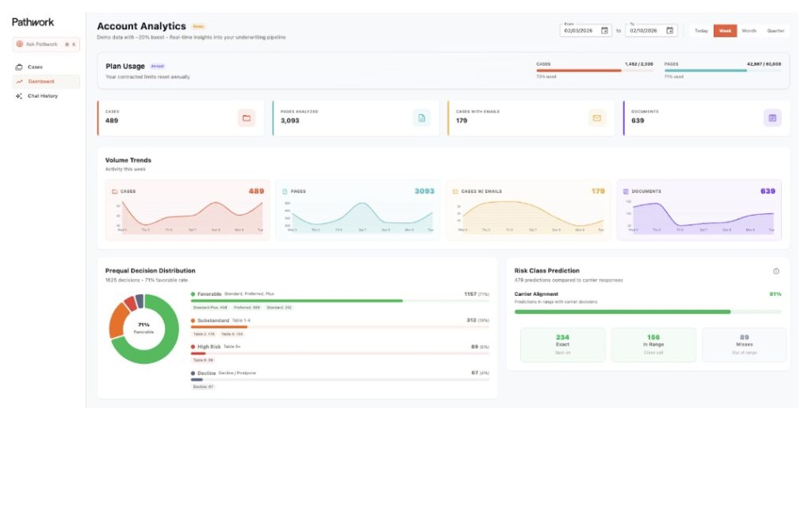Open Chat History in the sidebar

pos(42,96)
